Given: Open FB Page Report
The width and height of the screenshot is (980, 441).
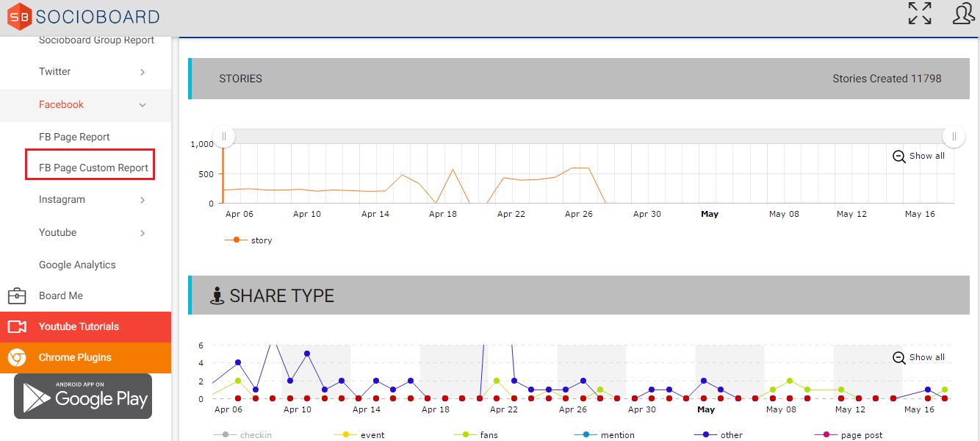Looking at the screenshot, I should [74, 137].
